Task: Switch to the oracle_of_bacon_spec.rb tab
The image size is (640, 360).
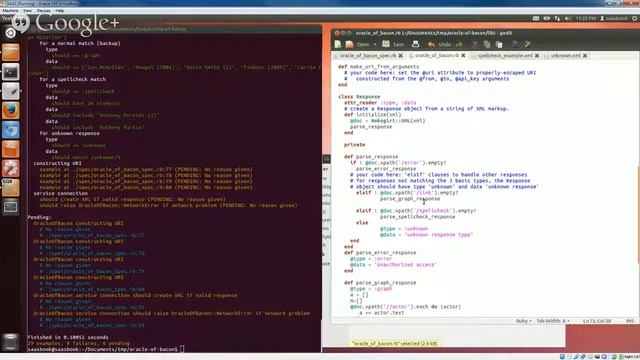Action: pos(368,56)
